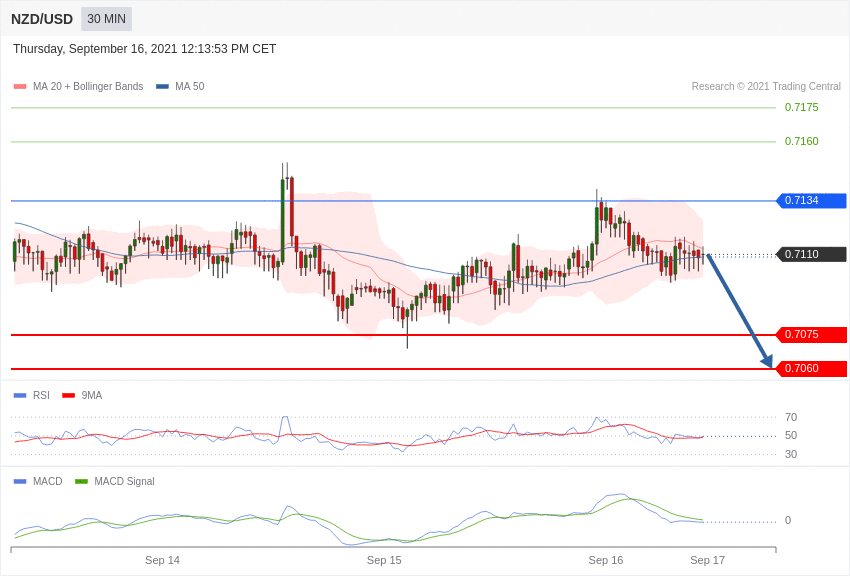Click the 0.7175 resistance level label
Screen dimensions: 850x576
[x=801, y=107]
